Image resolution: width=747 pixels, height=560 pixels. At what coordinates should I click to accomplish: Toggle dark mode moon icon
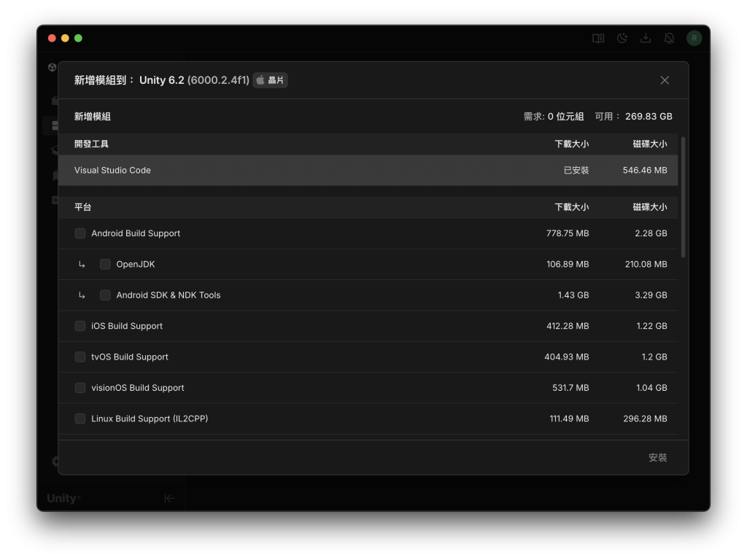pos(622,38)
